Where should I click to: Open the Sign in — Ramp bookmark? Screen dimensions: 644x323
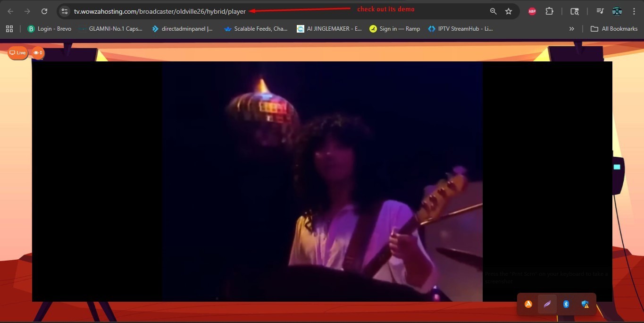(x=395, y=29)
